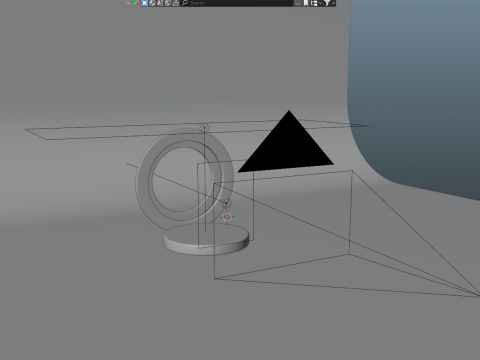Select the highlighted blue square mode button
The height and width of the screenshot is (360, 480).
pyautogui.click(x=144, y=3)
